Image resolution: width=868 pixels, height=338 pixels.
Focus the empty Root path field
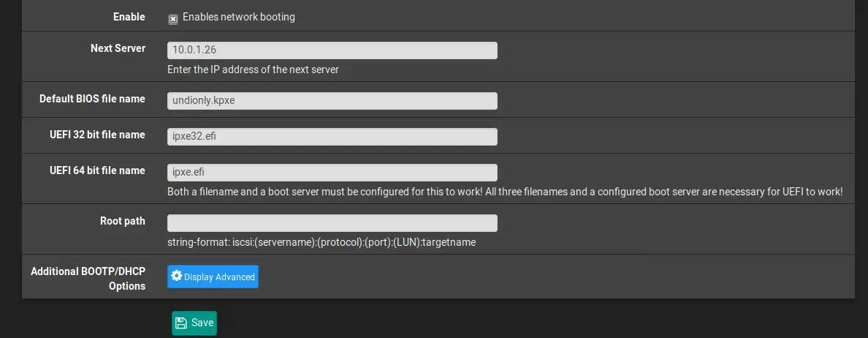[x=332, y=223]
